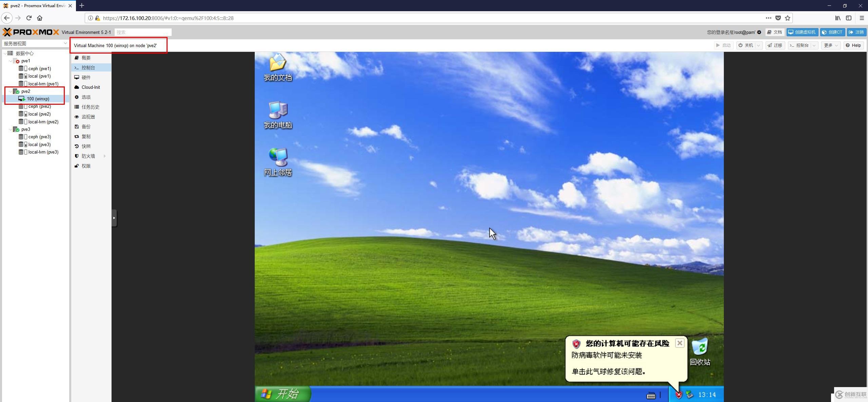Click the Firefox home icon
This screenshot has height=402, width=868.
(x=40, y=18)
